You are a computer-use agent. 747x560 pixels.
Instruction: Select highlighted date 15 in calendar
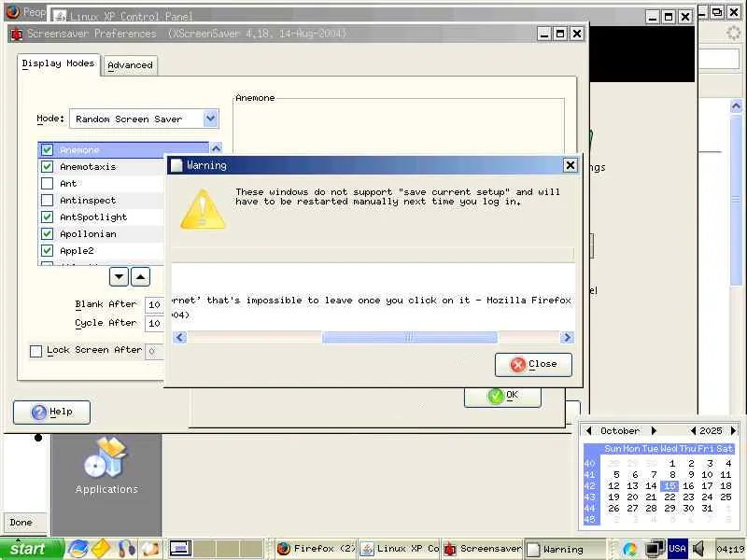tap(669, 485)
